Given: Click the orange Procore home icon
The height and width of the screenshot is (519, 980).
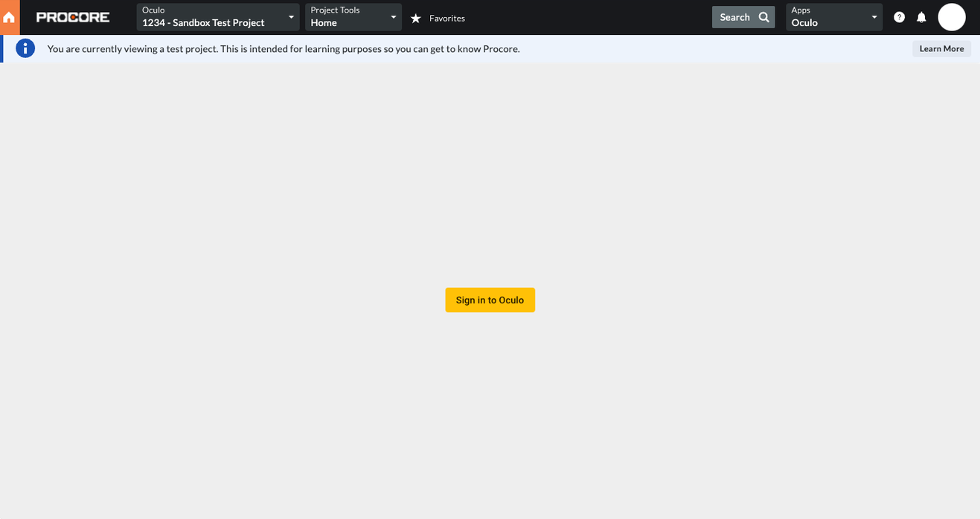Looking at the screenshot, I should point(10,16).
